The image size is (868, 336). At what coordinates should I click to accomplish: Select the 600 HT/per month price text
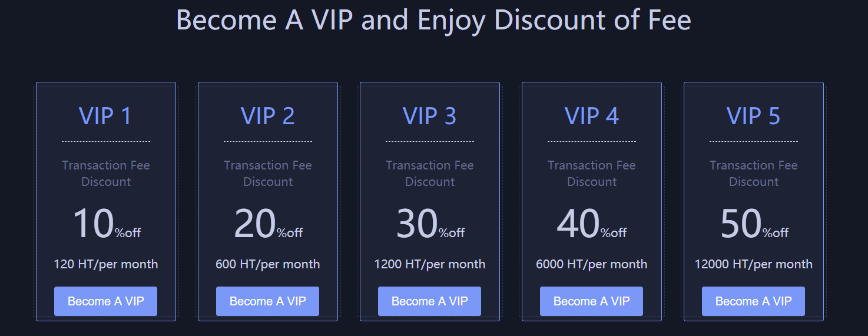click(x=268, y=264)
